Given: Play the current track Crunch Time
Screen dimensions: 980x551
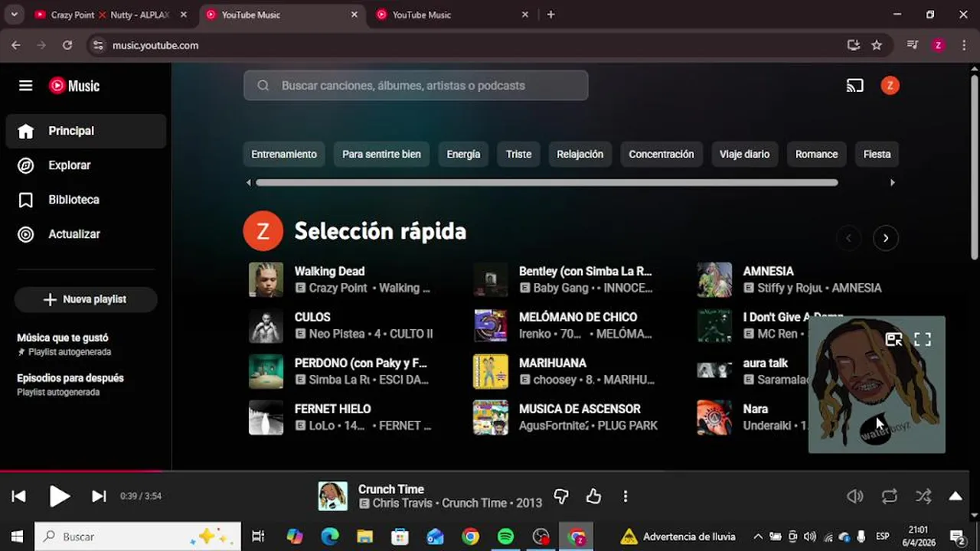Looking at the screenshot, I should (x=59, y=496).
